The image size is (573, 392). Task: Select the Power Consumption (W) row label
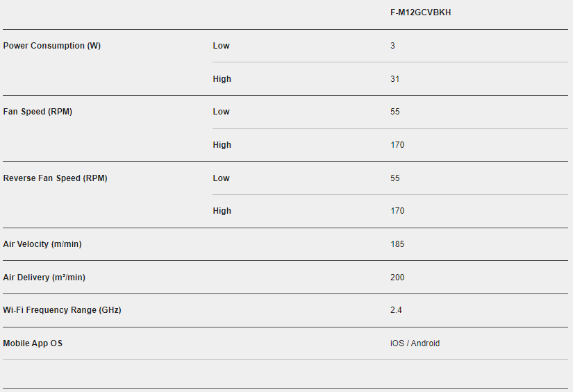(52, 46)
